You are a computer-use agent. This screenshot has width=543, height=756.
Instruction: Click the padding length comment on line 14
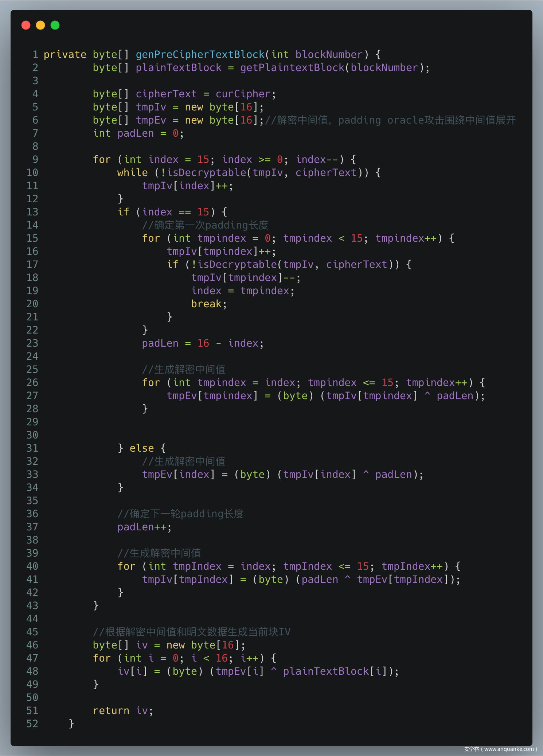click(x=205, y=225)
